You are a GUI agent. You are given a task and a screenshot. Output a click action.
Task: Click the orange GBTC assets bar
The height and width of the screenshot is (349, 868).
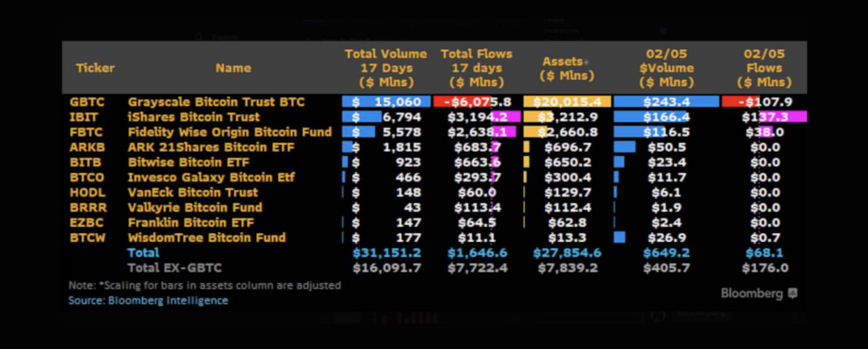tap(567, 102)
